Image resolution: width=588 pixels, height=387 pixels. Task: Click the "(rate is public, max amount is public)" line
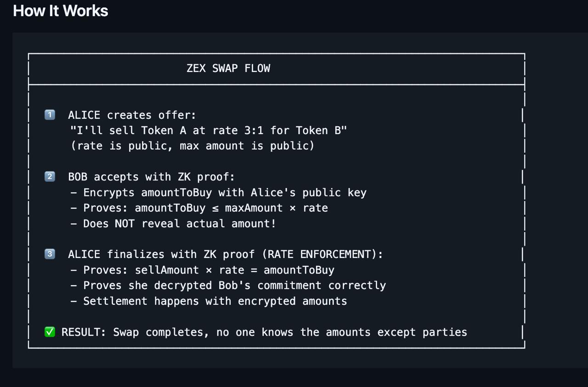click(x=192, y=146)
